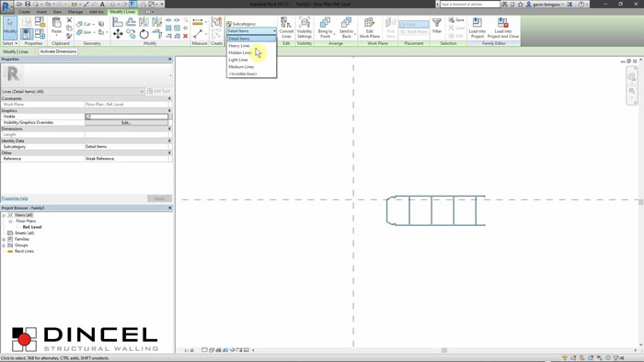
Task: Click the red Delete X icon
Action: coord(185,36)
